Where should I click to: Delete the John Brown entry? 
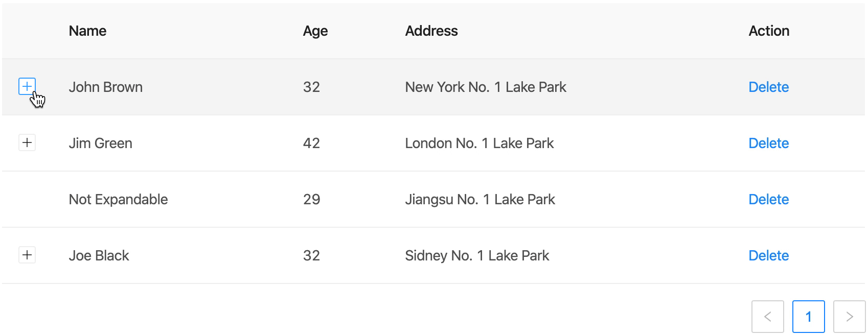pyautogui.click(x=768, y=87)
